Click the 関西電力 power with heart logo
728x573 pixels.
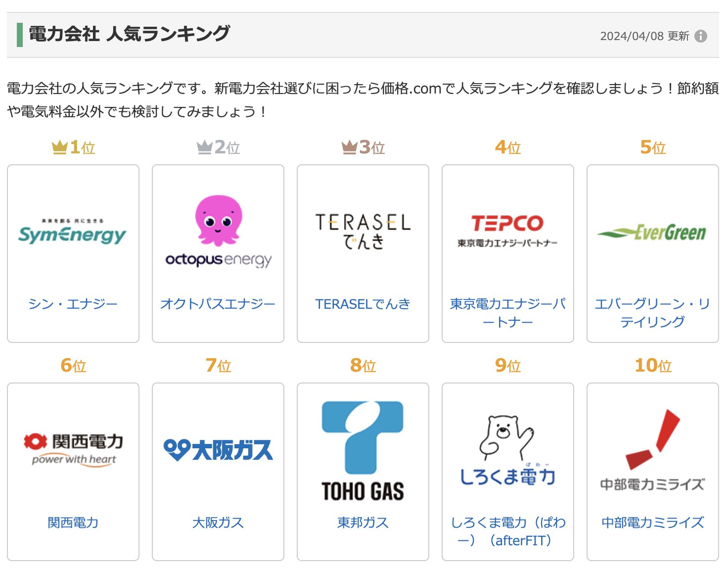click(73, 450)
